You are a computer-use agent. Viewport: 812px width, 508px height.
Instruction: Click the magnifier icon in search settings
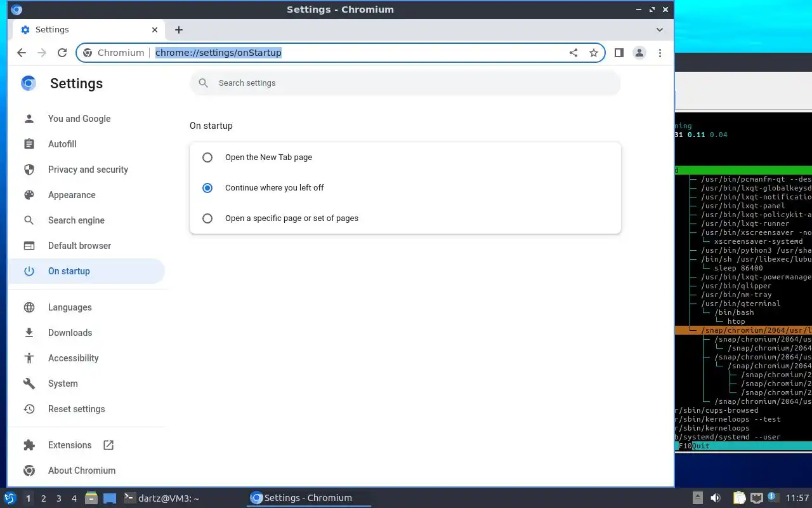coord(204,83)
